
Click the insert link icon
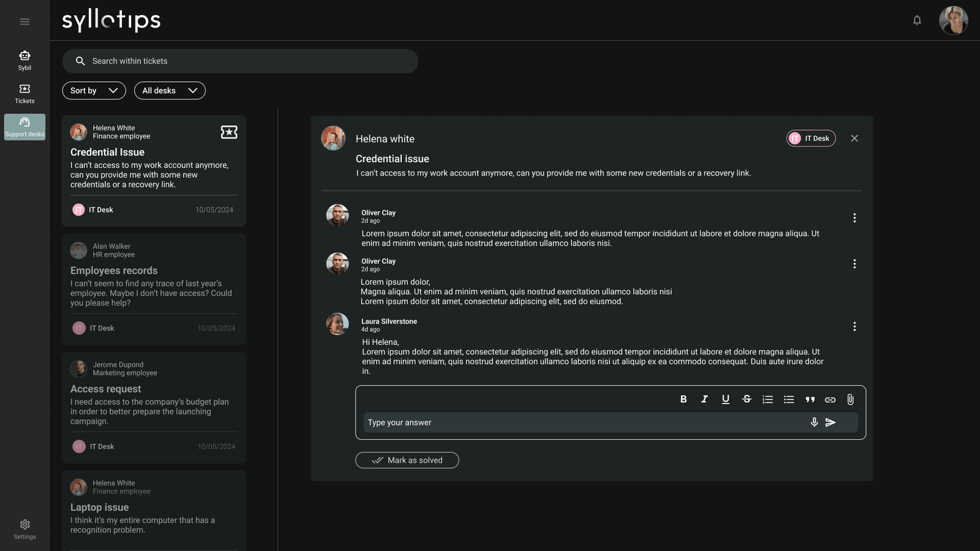(830, 399)
